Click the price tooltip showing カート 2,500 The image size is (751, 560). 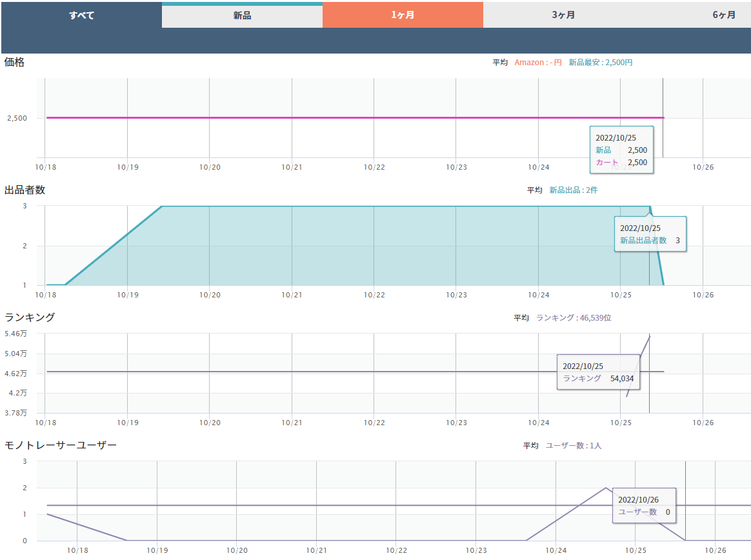621,150
